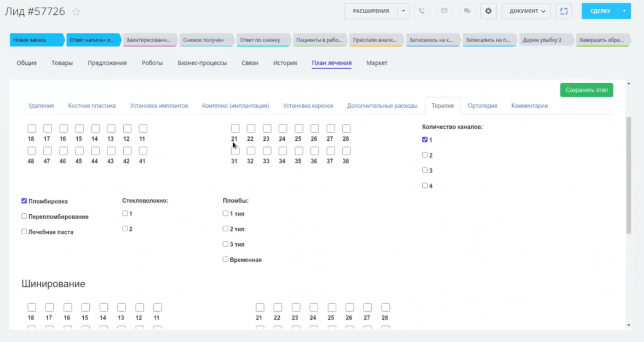
Task: Open the chat messages icon
Action: pyautogui.click(x=467, y=11)
